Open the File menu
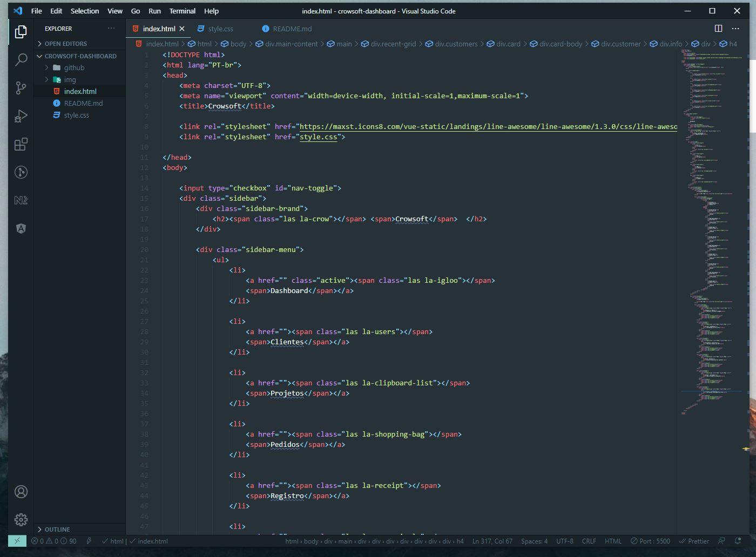Viewport: 756px width, 557px height. pyautogui.click(x=37, y=11)
